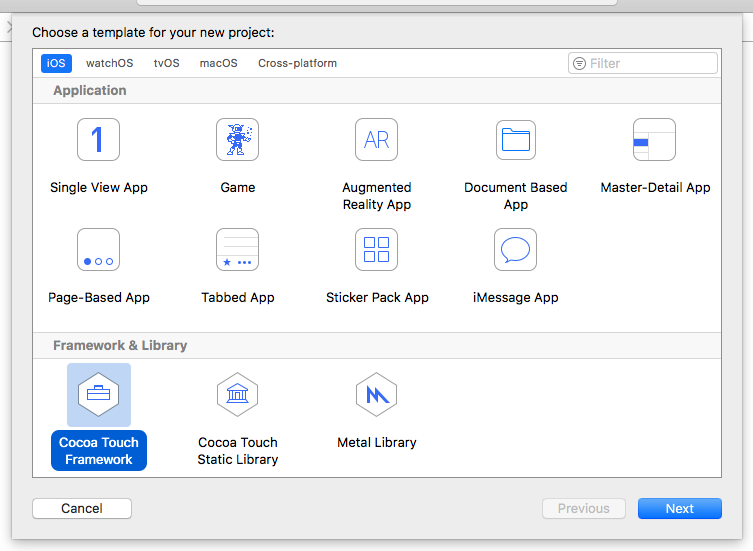
Task: Choose the Cocoa Touch Static Library icon
Action: [237, 395]
